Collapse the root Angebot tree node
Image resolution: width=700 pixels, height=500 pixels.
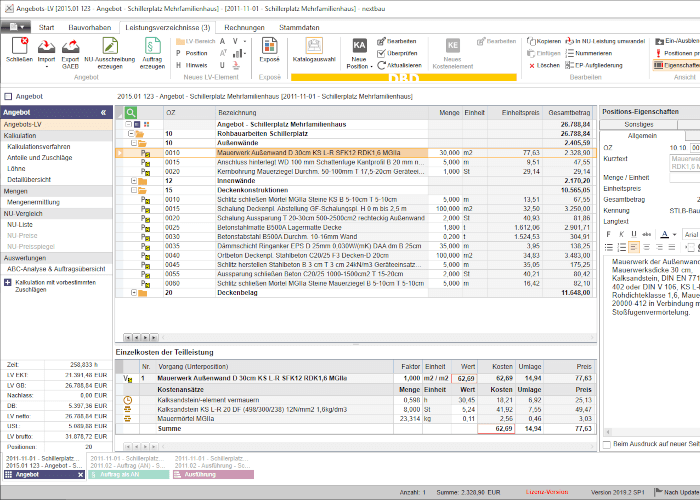(129, 124)
